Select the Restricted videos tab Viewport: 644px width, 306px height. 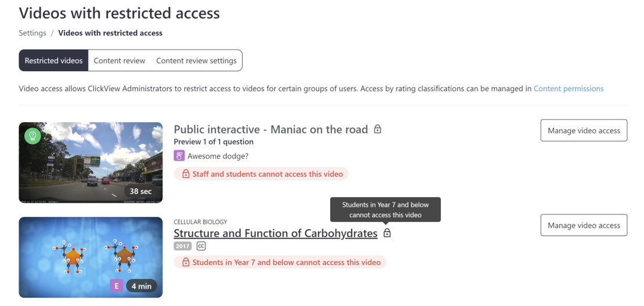[x=54, y=61]
